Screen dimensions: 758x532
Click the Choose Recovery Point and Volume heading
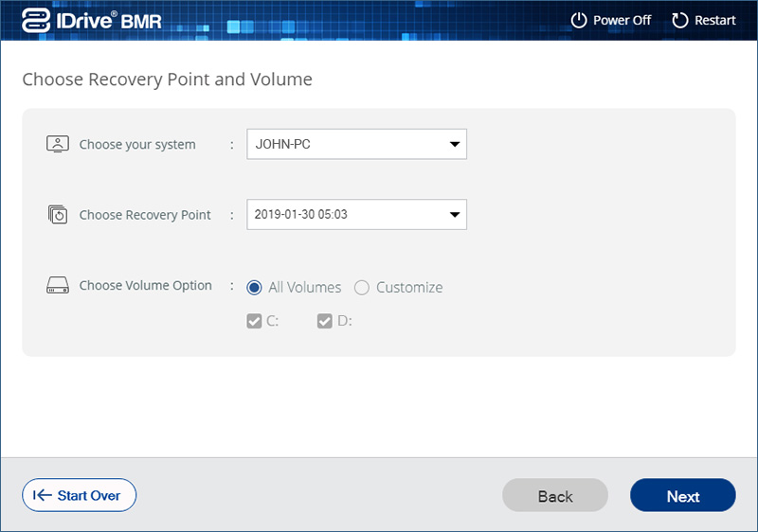(x=167, y=80)
